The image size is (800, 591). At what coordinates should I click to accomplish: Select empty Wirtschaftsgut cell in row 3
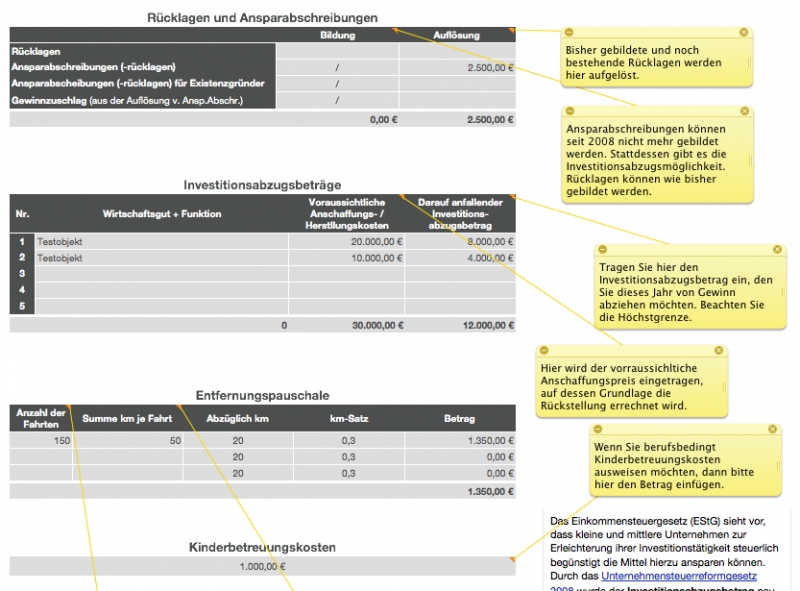point(160,274)
